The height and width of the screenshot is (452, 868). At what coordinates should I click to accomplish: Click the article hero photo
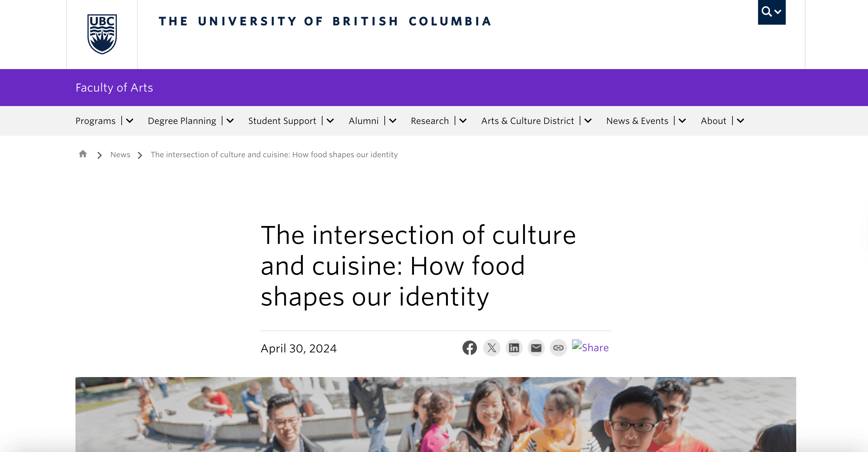coord(434,415)
